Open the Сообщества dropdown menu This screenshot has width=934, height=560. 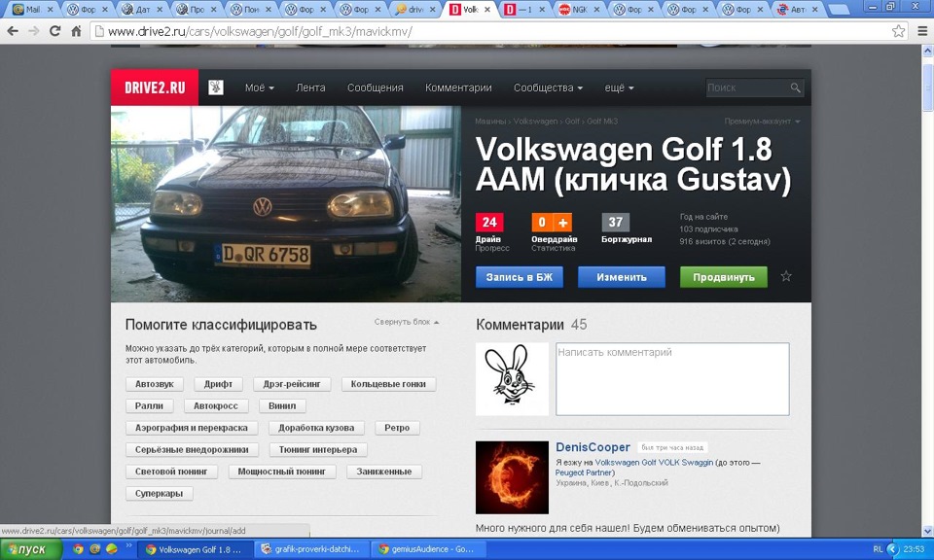[548, 87]
